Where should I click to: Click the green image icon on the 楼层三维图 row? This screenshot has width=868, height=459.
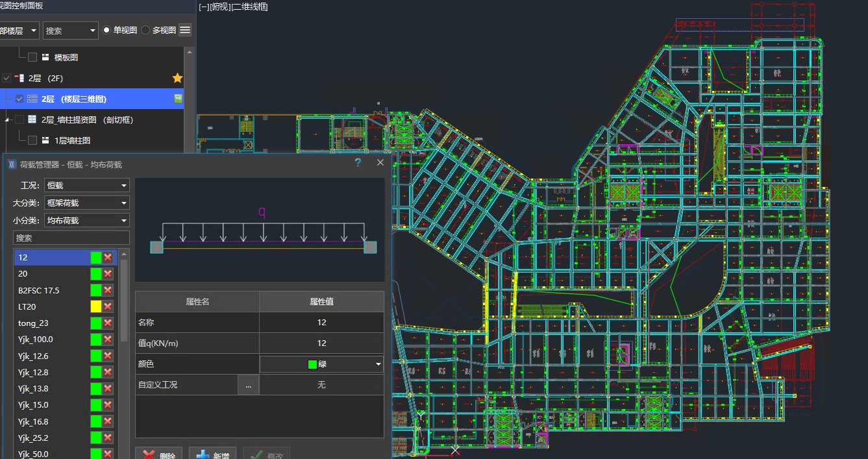[177, 99]
